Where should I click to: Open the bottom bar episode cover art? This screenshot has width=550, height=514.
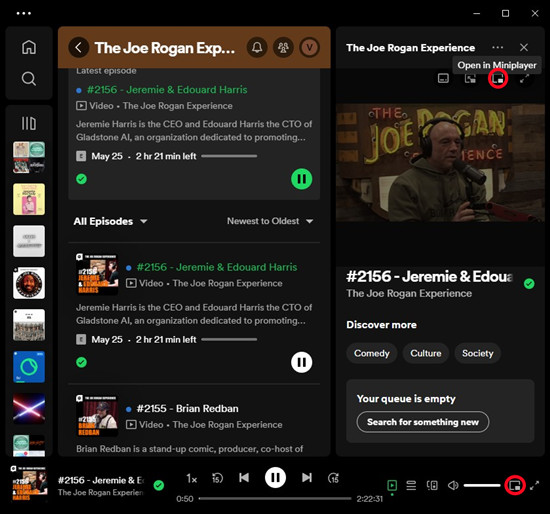[29, 483]
